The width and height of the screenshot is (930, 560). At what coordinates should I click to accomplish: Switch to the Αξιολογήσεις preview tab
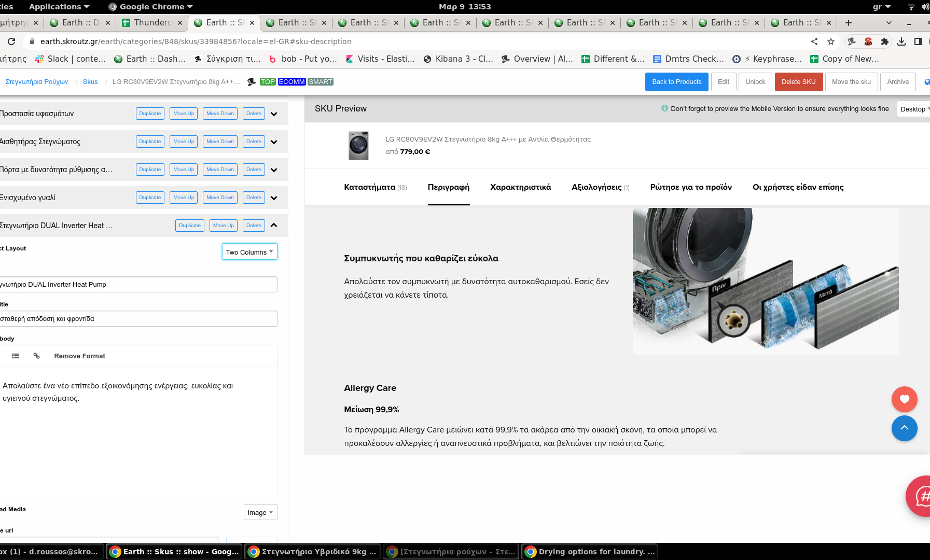tap(601, 187)
